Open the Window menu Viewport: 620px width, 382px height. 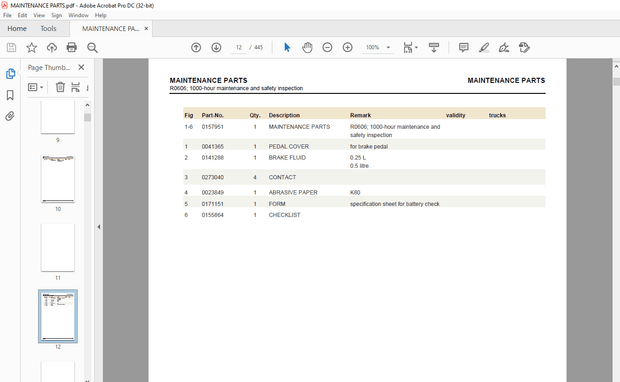pos(78,15)
